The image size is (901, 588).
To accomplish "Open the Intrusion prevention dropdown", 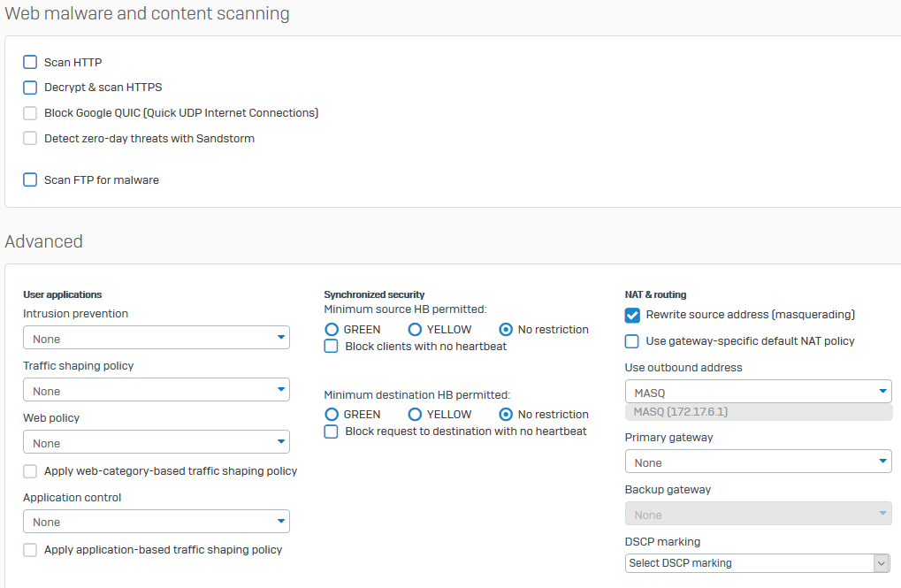I will (x=156, y=338).
